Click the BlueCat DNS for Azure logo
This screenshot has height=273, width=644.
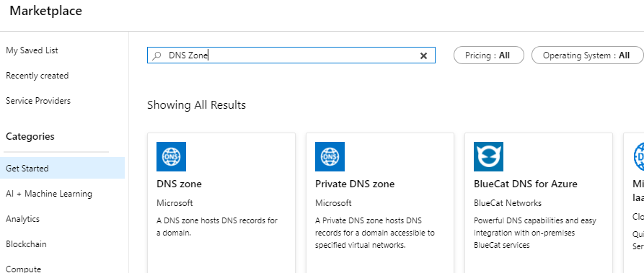point(488,156)
